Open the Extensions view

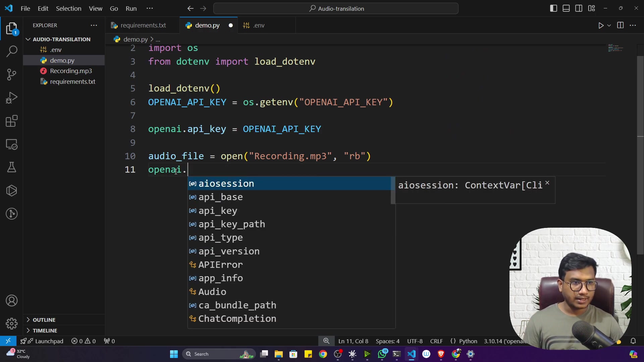tap(12, 121)
